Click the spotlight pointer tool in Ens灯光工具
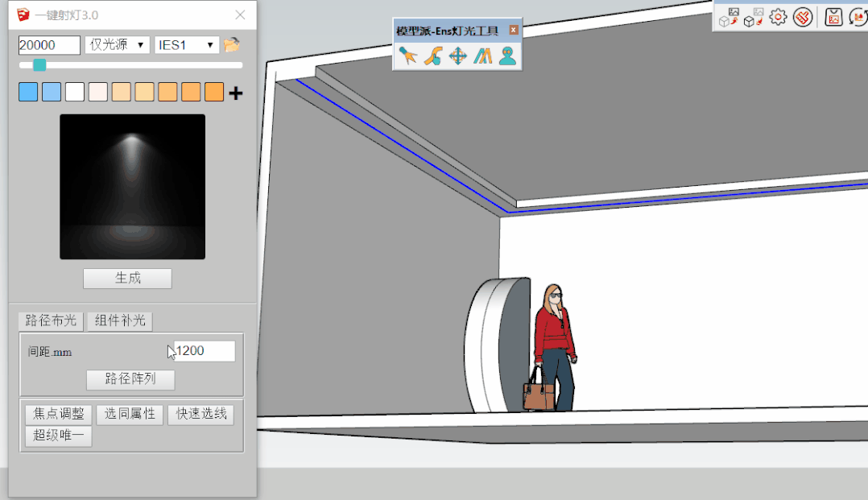Image resolution: width=868 pixels, height=500 pixels. tap(408, 56)
